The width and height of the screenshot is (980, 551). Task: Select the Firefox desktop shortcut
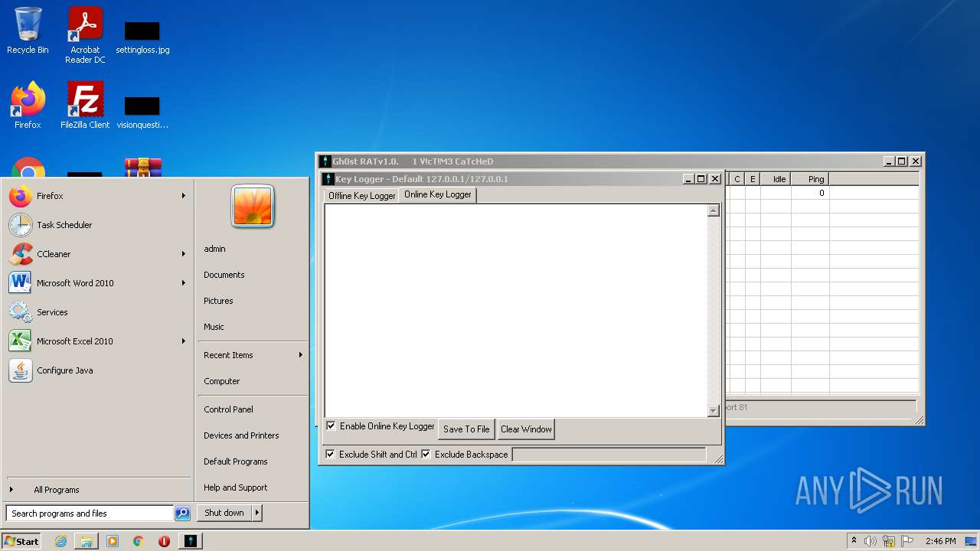pos(28,106)
